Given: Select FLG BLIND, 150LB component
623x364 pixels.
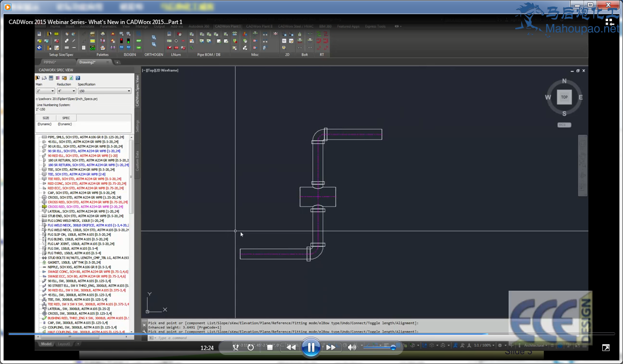Looking at the screenshot, I should (x=75, y=239).
